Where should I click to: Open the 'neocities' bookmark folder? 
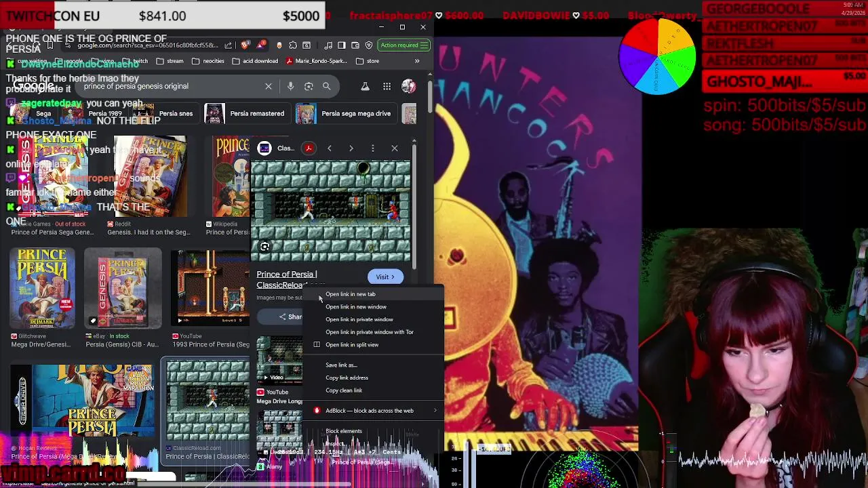(208, 61)
